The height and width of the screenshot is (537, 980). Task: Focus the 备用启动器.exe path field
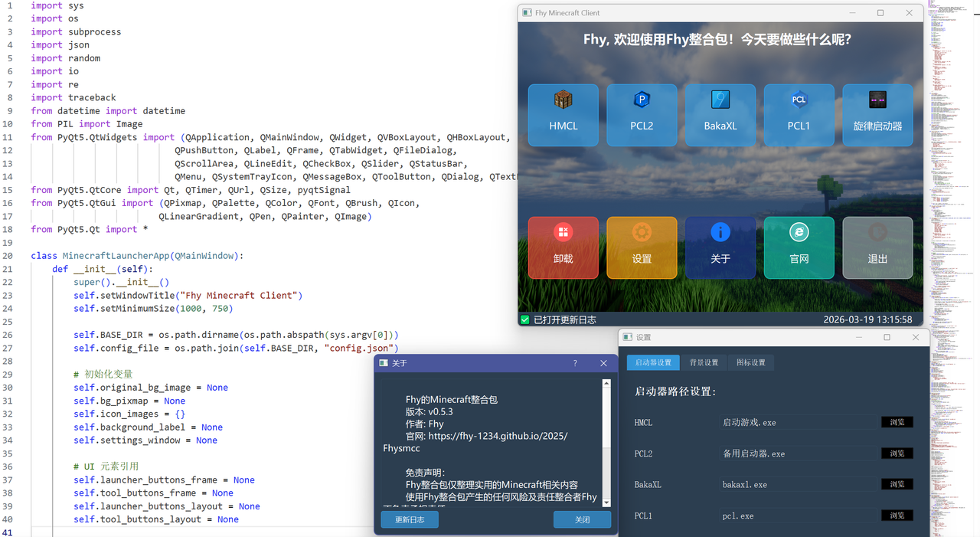[799, 454]
